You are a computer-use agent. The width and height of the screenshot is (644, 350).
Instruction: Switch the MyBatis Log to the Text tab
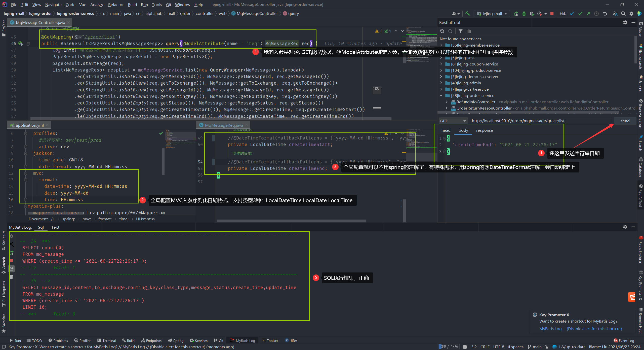point(55,227)
